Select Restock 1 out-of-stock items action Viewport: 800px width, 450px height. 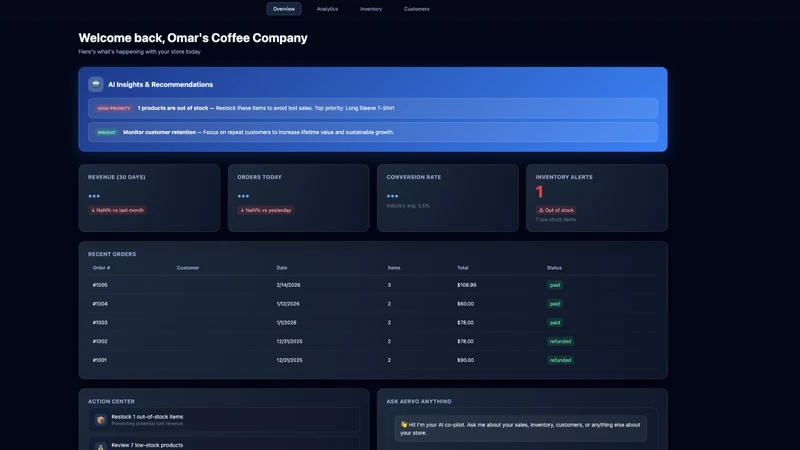point(224,420)
